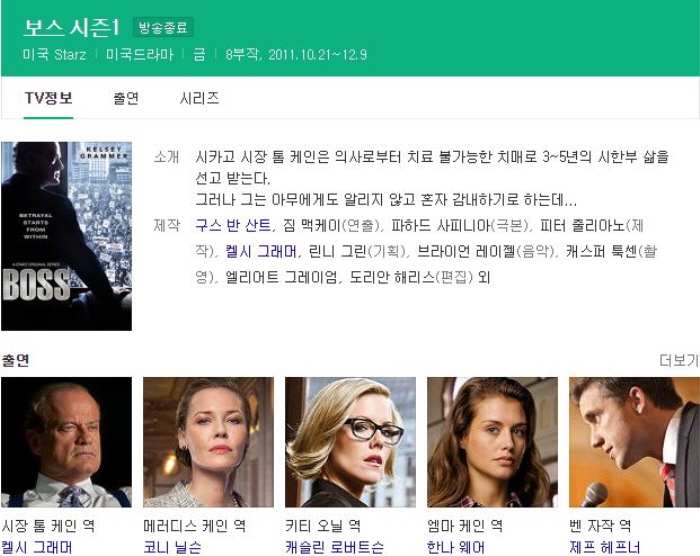The width and height of the screenshot is (700, 556).
Task: Switch to the 출연 tab
Action: 126,98
